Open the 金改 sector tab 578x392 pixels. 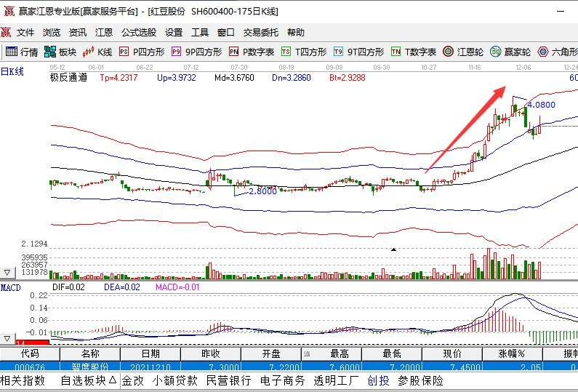tap(133, 380)
